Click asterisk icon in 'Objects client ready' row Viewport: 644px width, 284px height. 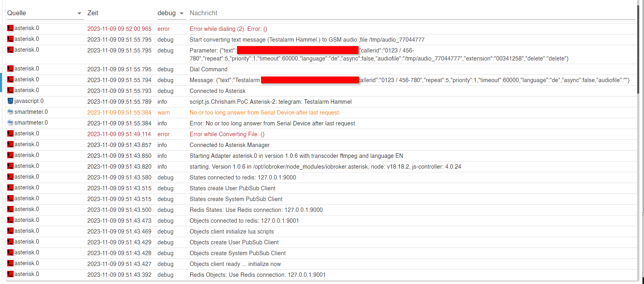pyautogui.click(x=10, y=263)
